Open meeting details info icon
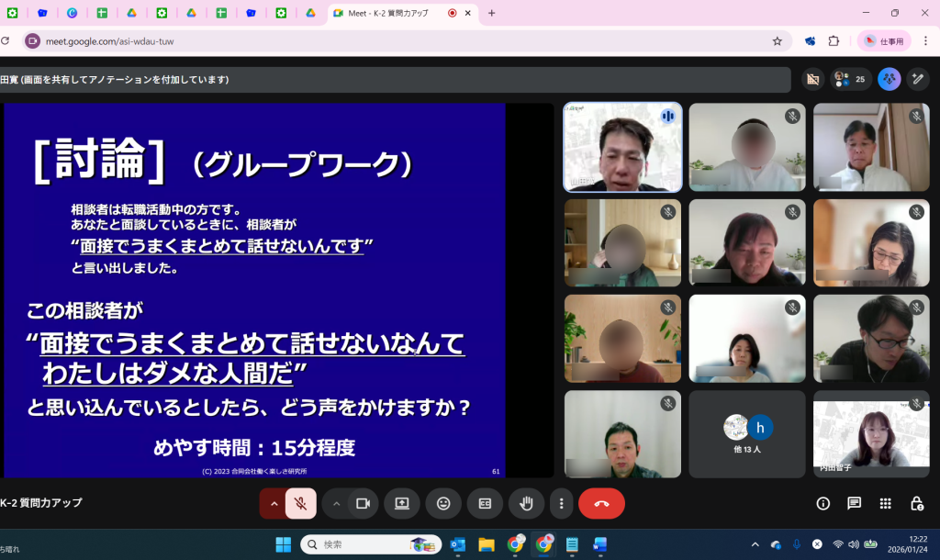This screenshot has height=560, width=940. coord(823,503)
